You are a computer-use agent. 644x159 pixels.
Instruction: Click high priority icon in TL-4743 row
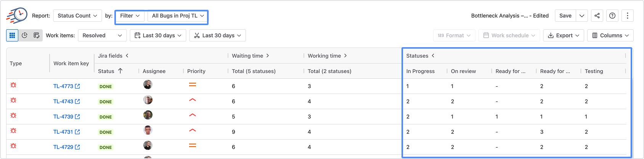click(x=193, y=100)
